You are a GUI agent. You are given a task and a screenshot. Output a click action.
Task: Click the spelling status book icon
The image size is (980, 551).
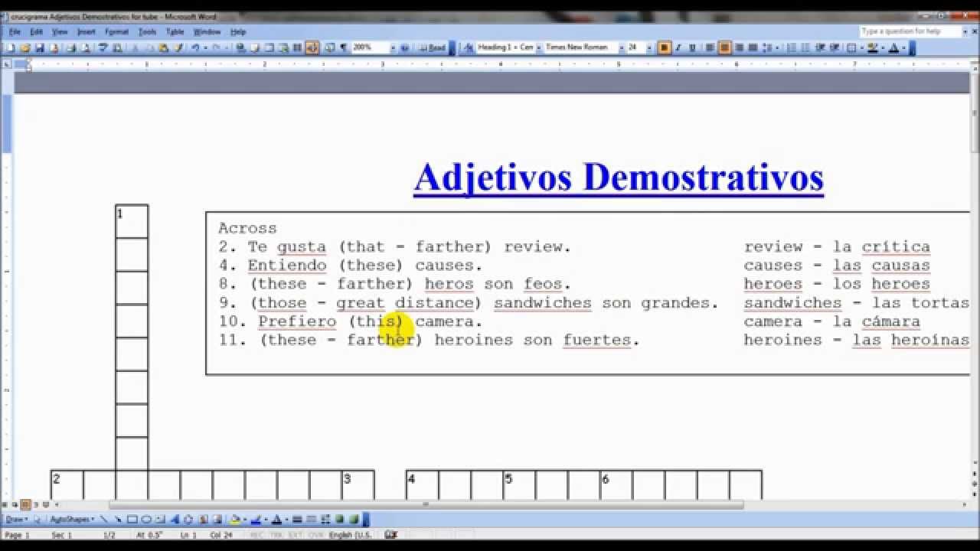[x=391, y=535]
